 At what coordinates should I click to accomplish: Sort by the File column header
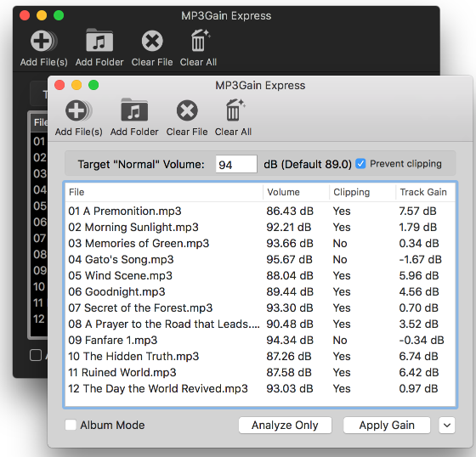coord(164,192)
